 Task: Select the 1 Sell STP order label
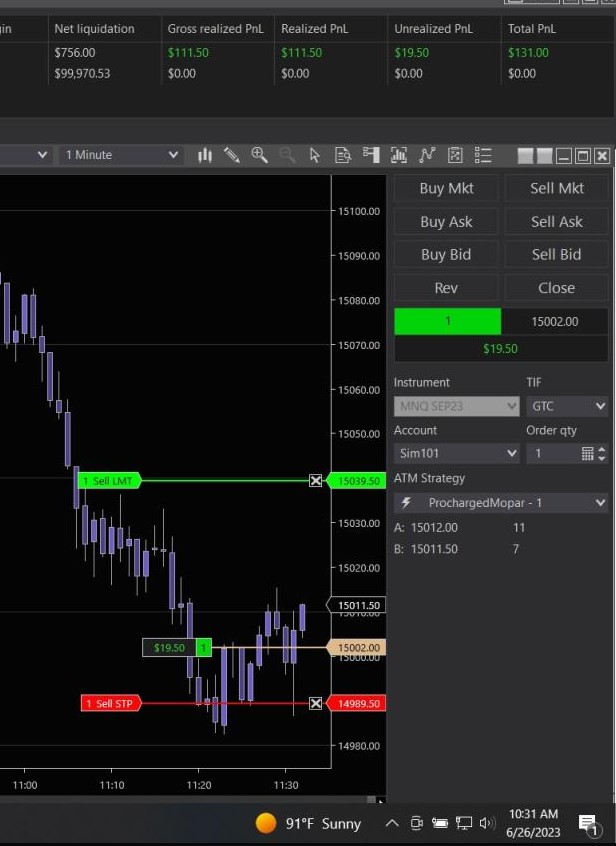111,703
